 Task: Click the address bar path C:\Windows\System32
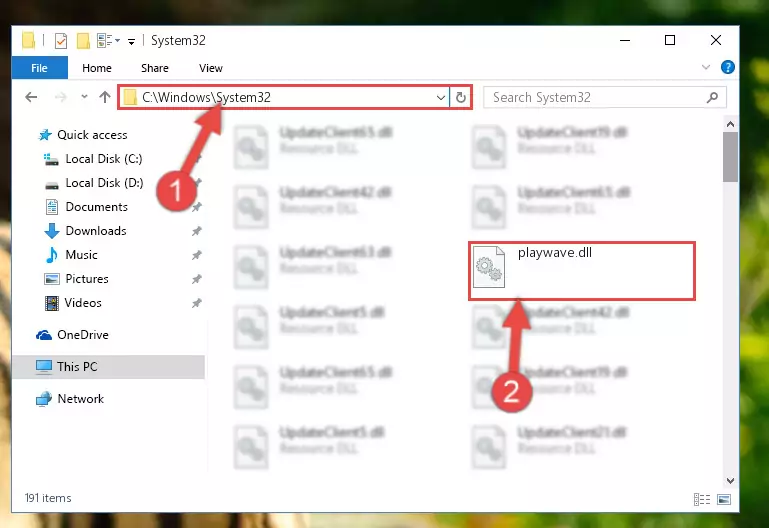tap(206, 97)
